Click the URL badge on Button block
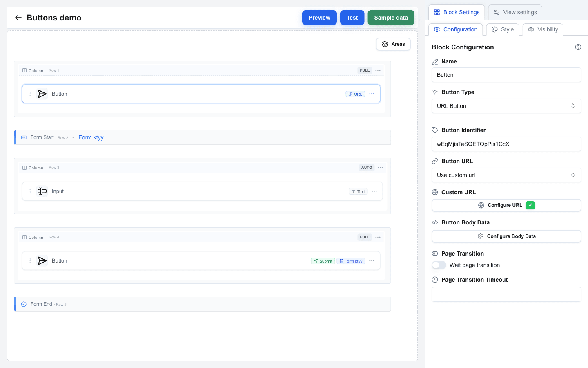Image resolution: width=588 pixels, height=368 pixels. point(355,94)
